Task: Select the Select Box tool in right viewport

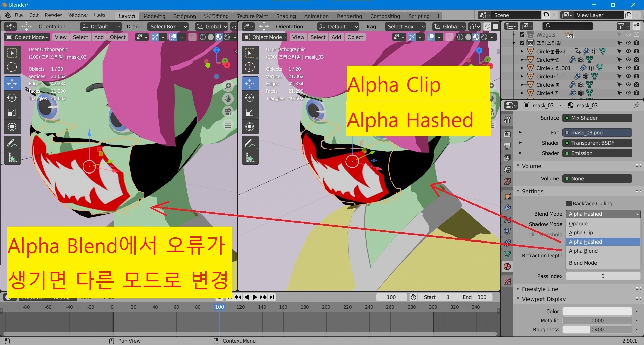Action: pos(250,53)
